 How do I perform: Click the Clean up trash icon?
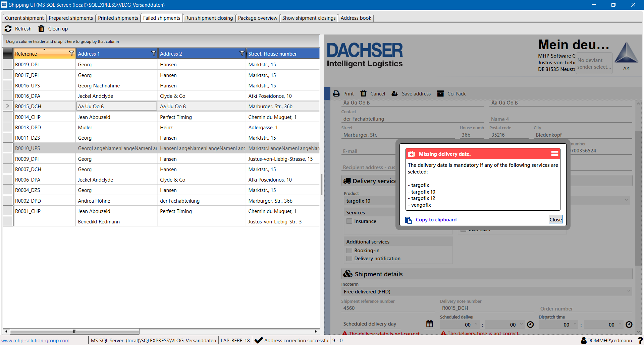point(41,29)
